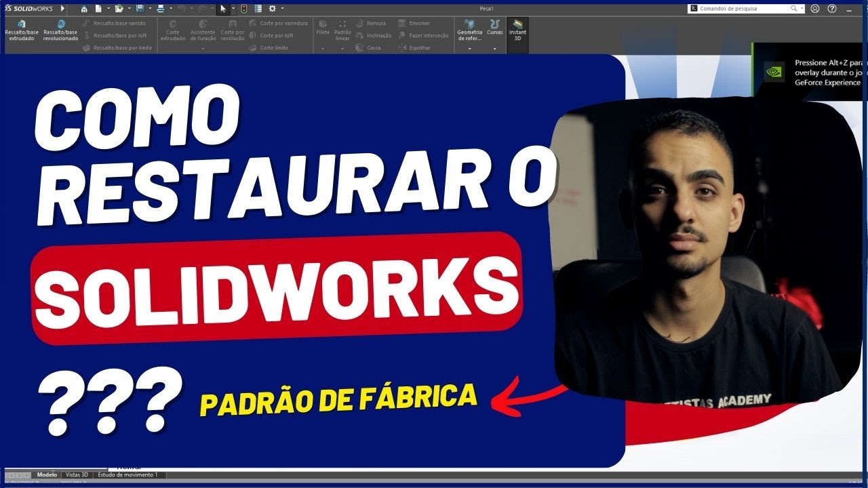This screenshot has width=868, height=488.
Task: Choose the Envolver command
Action: (414, 23)
